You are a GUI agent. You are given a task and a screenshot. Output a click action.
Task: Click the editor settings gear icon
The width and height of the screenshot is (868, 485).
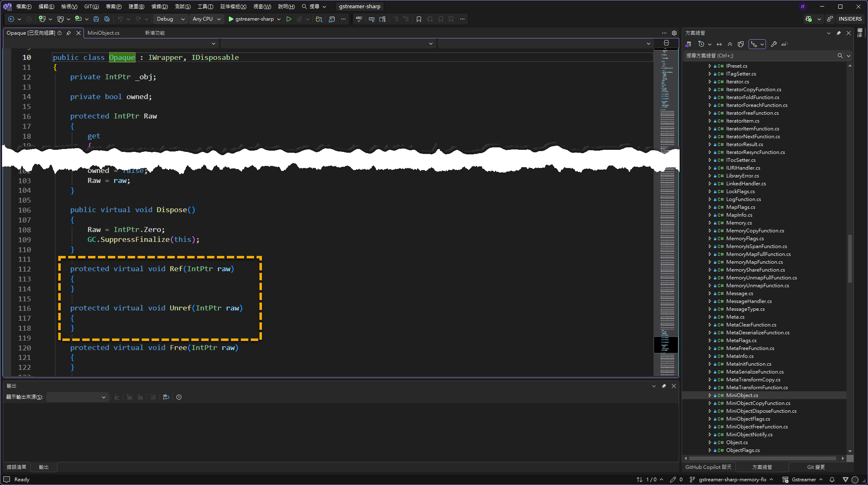(674, 33)
